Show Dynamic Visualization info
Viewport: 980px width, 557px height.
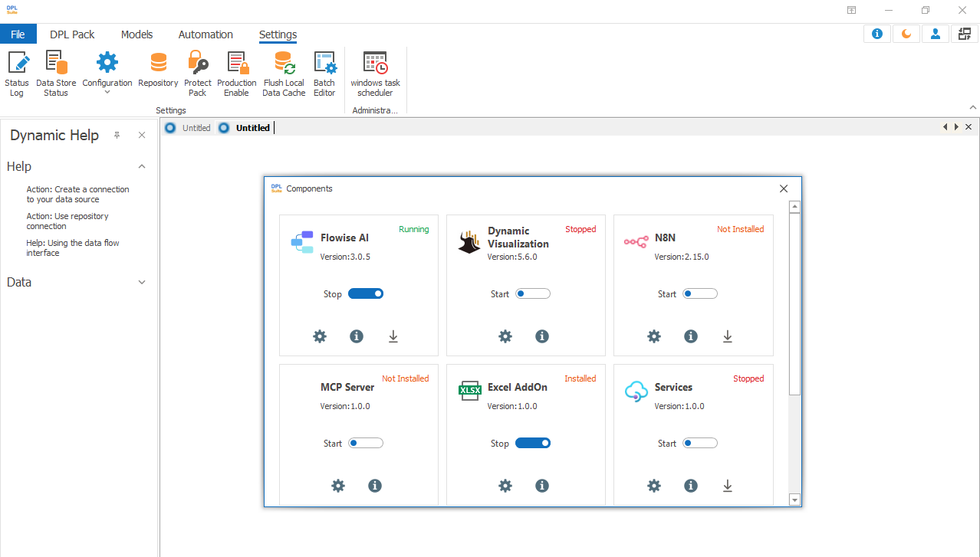point(542,336)
